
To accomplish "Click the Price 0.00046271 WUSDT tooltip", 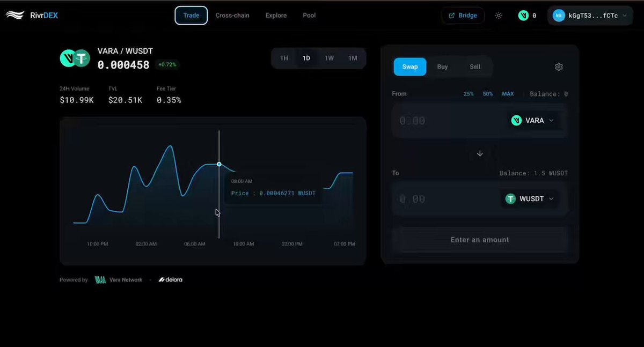I will (273, 188).
